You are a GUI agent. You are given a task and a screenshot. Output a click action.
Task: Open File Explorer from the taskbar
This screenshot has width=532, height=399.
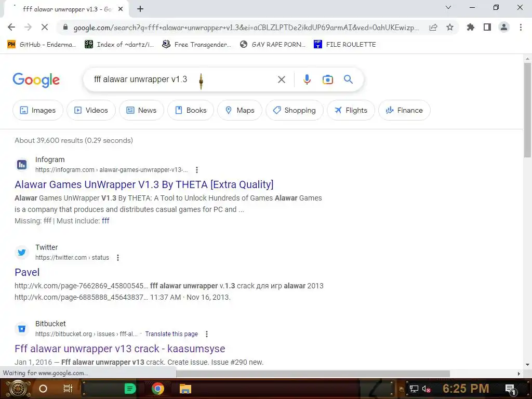tap(185, 389)
